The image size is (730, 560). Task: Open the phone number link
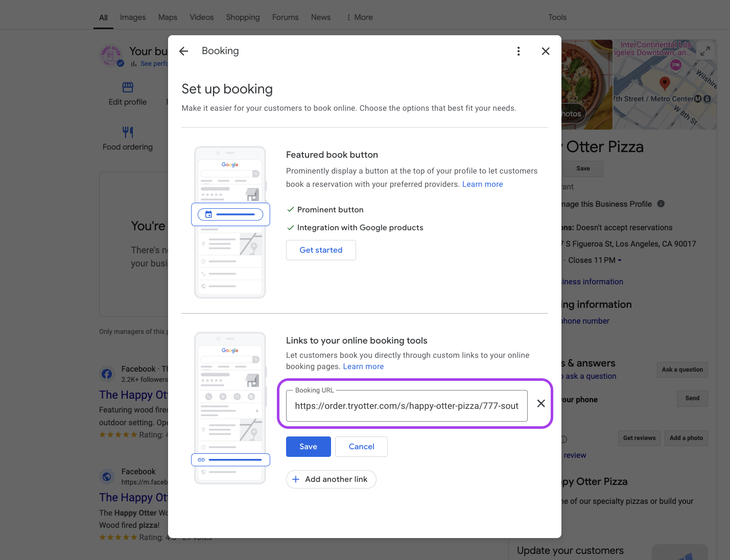pos(585,321)
